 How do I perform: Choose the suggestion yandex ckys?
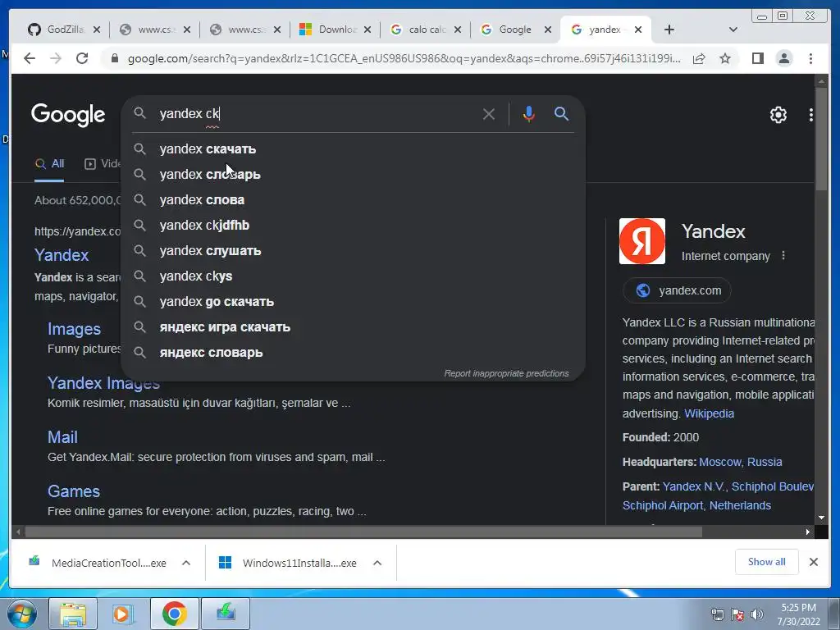353,276
